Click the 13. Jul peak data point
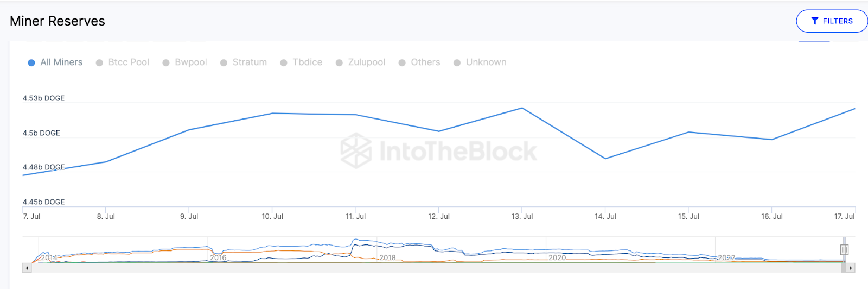The image size is (868, 289). [x=522, y=108]
